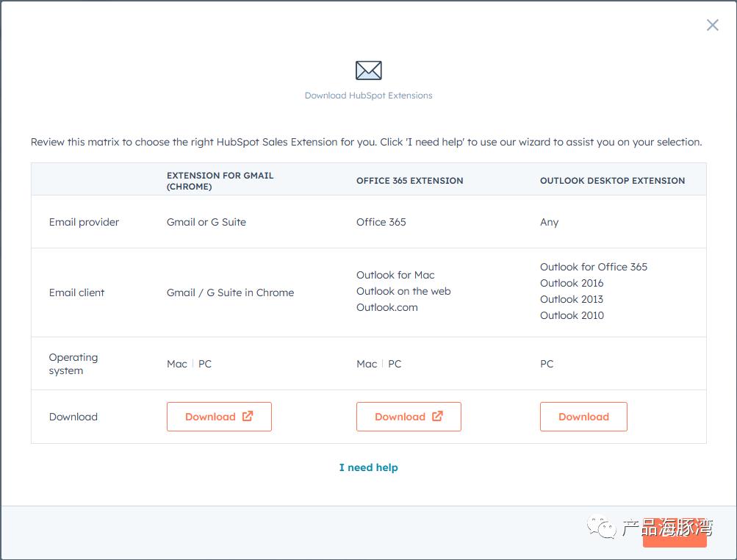The height and width of the screenshot is (560, 737).
Task: Click the 'Outlook.com' entry
Action: click(387, 307)
